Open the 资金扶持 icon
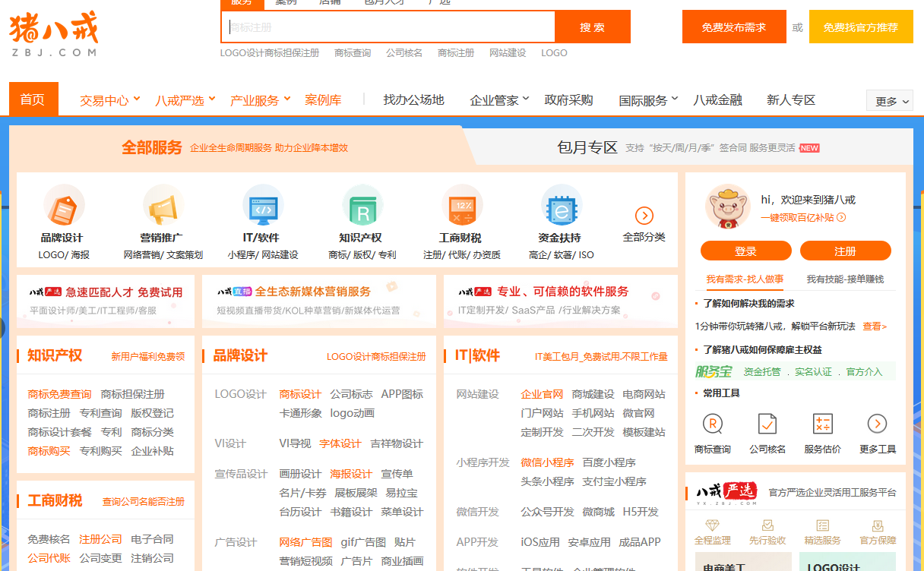Screen dimensions: 924x571 point(562,205)
